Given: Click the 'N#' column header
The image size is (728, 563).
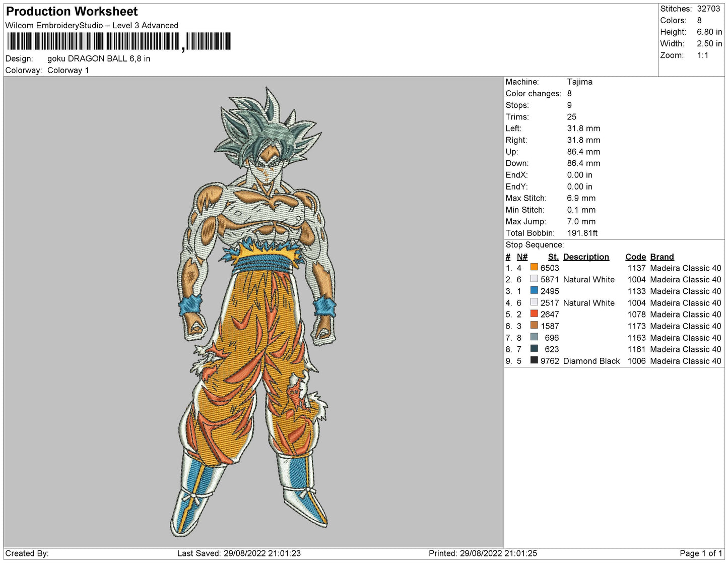Looking at the screenshot, I should coord(522,257).
